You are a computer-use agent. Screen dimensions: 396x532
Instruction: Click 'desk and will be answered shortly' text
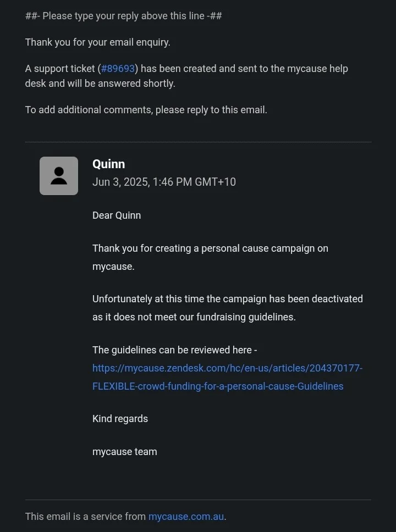coord(100,84)
